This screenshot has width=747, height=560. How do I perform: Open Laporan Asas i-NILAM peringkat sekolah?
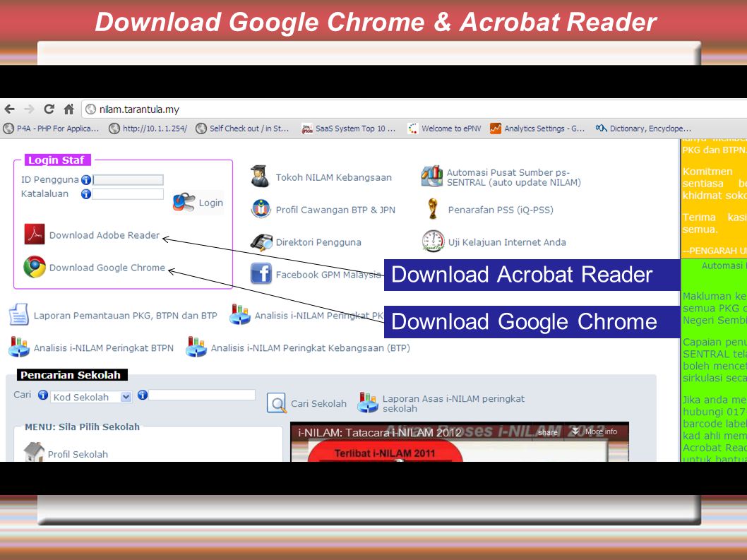click(453, 404)
